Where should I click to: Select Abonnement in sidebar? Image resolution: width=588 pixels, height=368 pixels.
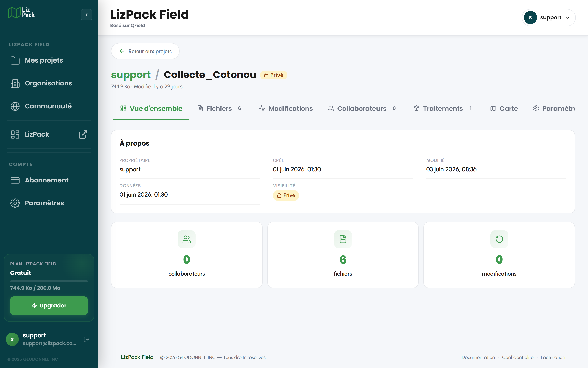coord(49,180)
